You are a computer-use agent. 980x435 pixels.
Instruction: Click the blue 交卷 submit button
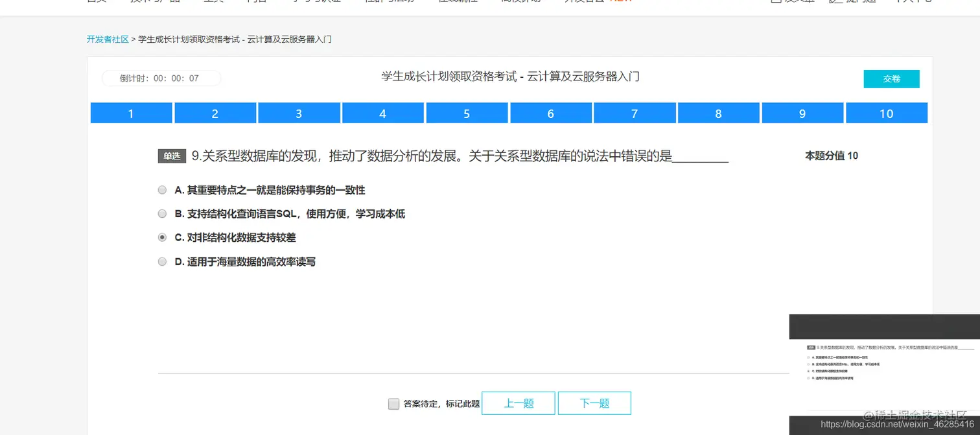[891, 78]
